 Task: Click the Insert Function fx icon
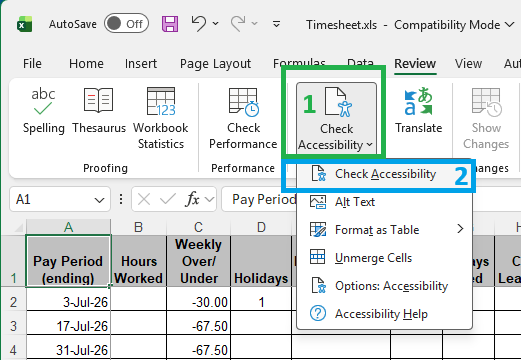[192, 199]
